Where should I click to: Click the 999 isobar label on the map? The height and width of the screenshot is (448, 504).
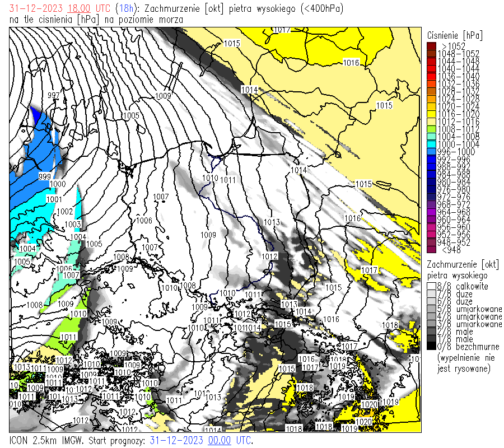45,177
